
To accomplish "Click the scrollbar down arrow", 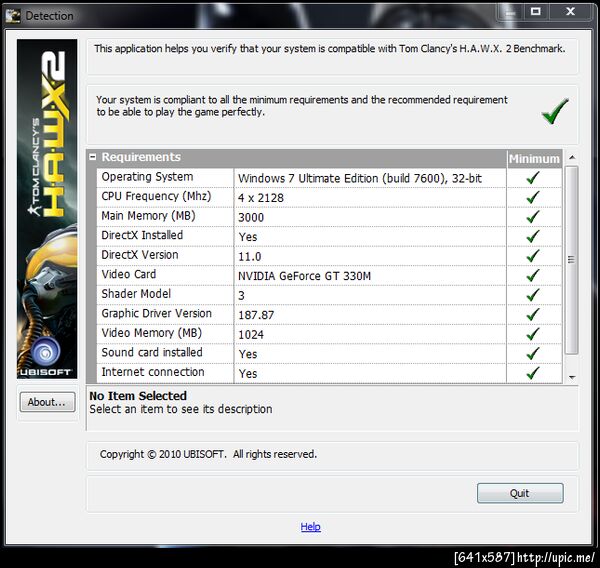I will pyautogui.click(x=572, y=378).
